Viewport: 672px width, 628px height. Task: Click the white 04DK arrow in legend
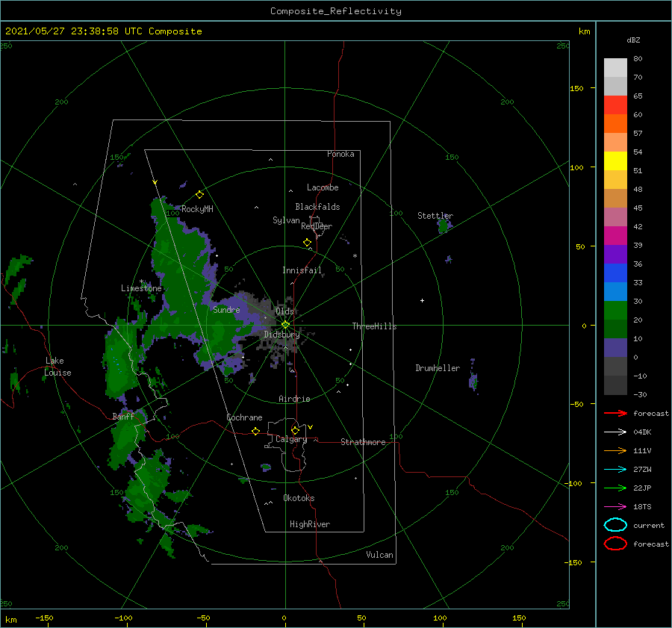point(615,432)
